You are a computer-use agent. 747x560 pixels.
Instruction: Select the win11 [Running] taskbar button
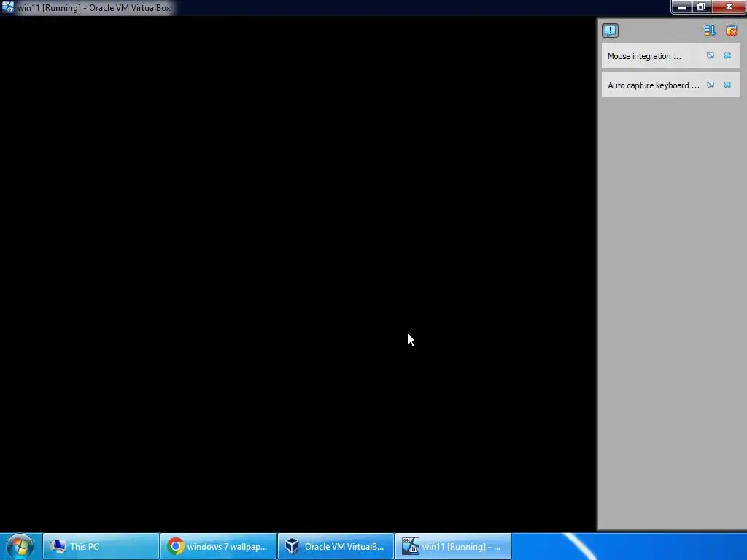(453, 546)
